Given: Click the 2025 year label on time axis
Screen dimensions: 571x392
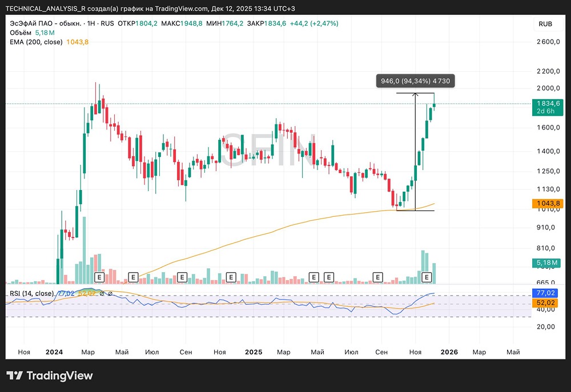Looking at the screenshot, I should (254, 352).
